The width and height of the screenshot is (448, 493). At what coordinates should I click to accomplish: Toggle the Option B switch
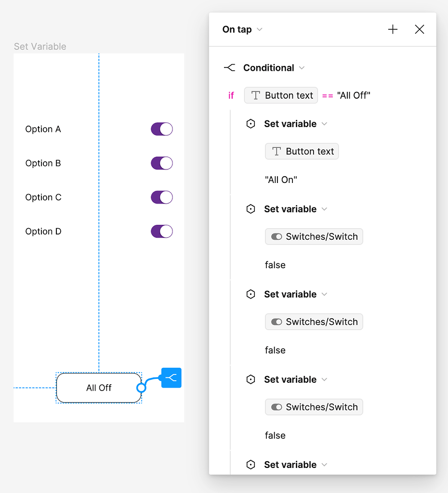[162, 163]
